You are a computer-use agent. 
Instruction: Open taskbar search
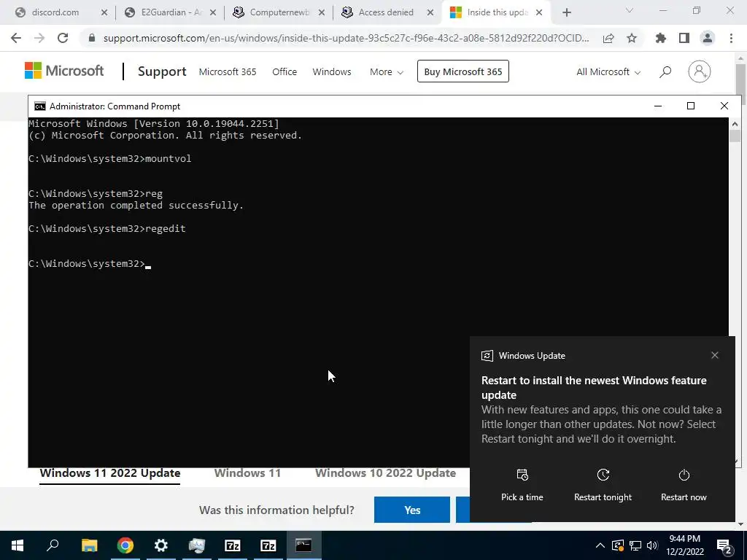click(53, 545)
